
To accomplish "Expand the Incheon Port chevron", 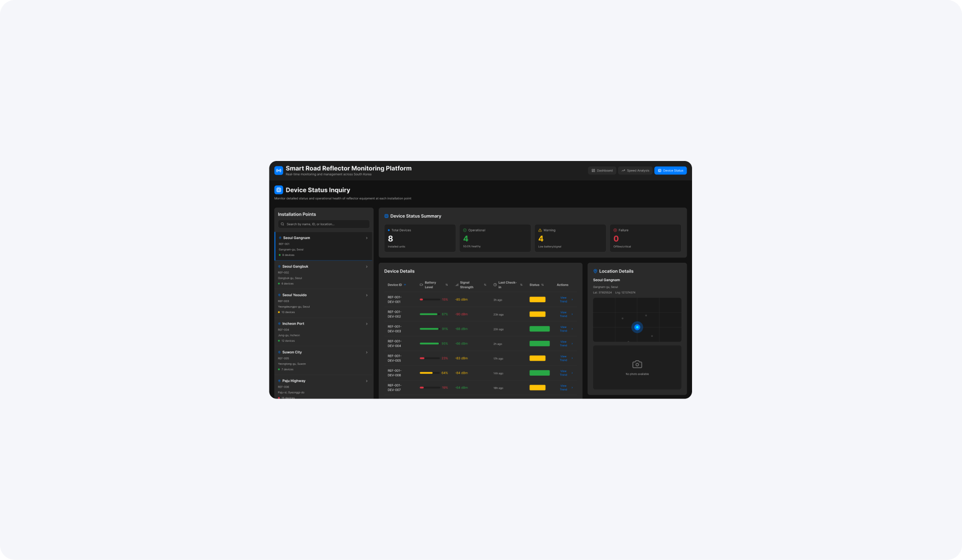I will [x=367, y=324].
